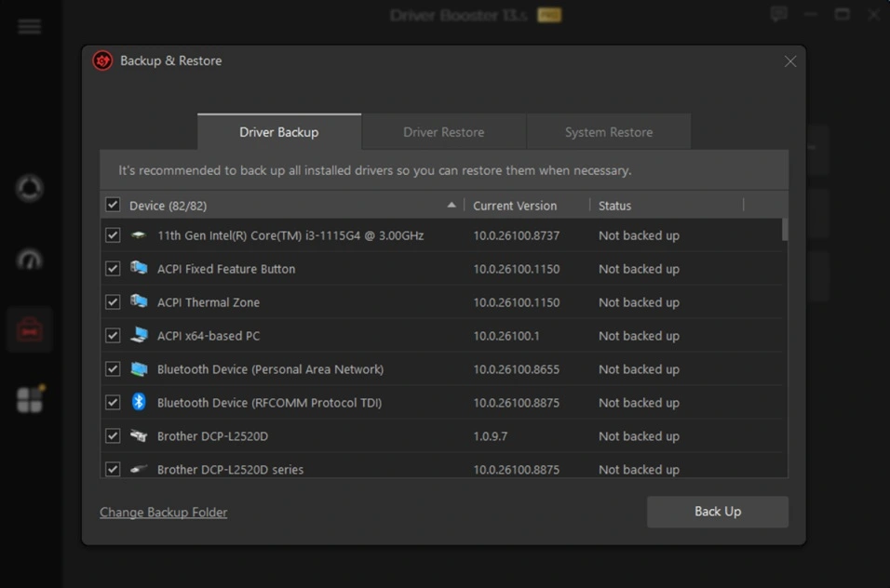Select Bluetooth Device (Personal Area Network) text
This screenshot has width=890, height=588.
(x=270, y=369)
